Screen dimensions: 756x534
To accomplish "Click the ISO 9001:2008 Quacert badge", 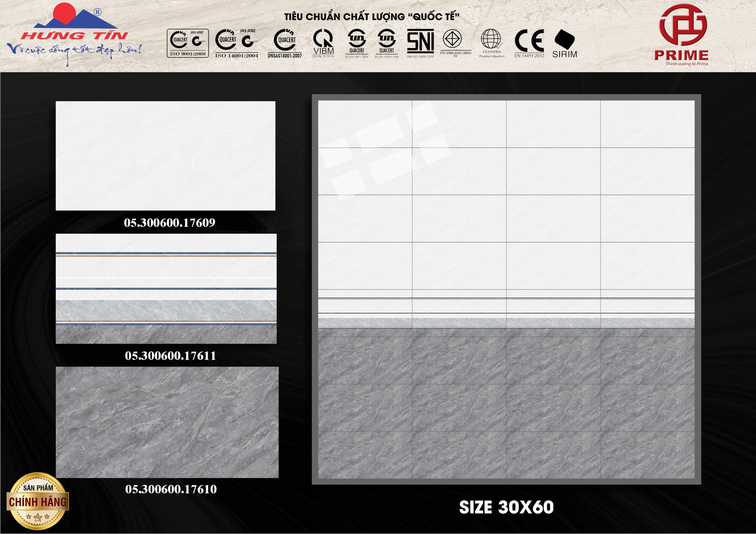I will [188, 43].
